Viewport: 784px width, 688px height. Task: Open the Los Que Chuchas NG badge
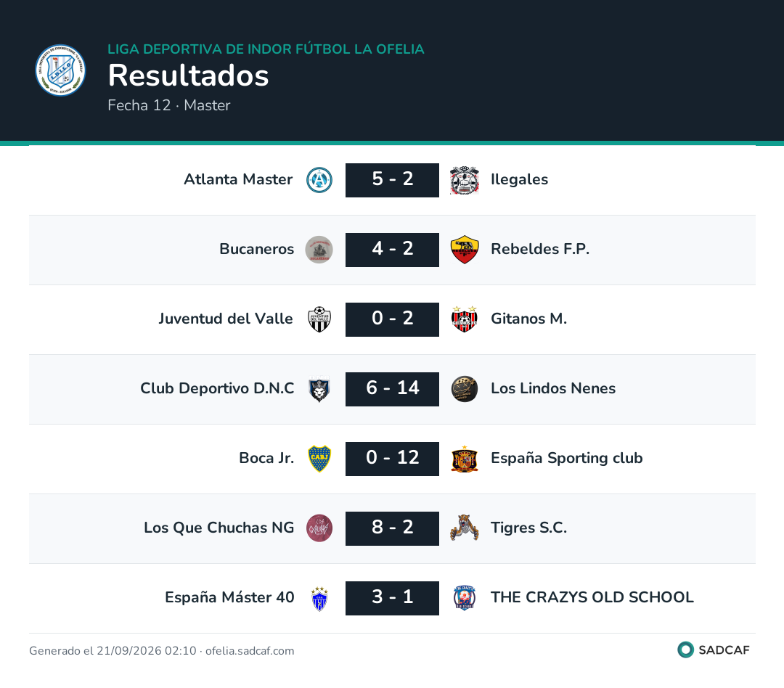(319, 528)
